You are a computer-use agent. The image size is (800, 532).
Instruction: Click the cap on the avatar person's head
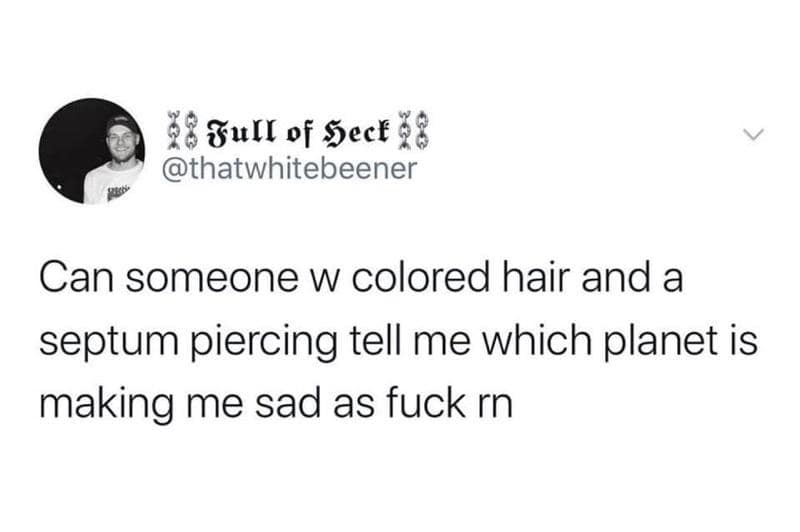tap(121, 123)
